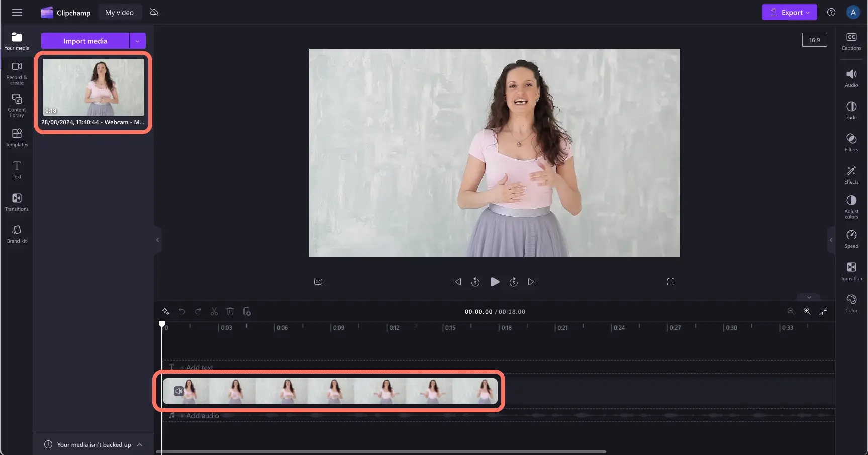Open the Content library tab
Viewport: 868px width, 455px height.
click(17, 106)
